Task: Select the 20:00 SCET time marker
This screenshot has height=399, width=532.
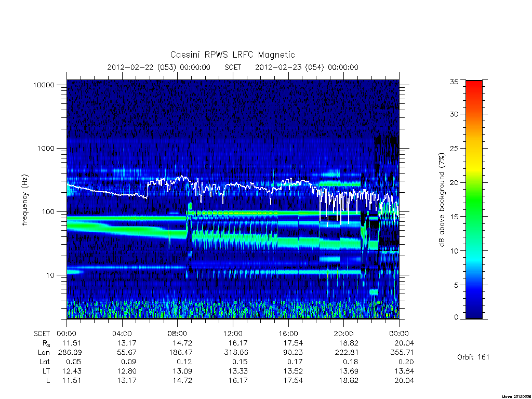Action: click(x=344, y=334)
